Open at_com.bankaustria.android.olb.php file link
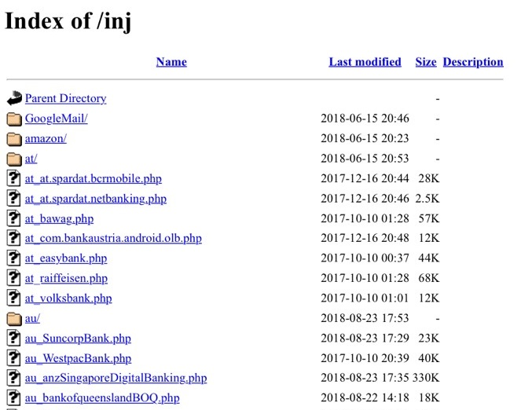The height and width of the screenshot is (410, 532). pyautogui.click(x=113, y=239)
